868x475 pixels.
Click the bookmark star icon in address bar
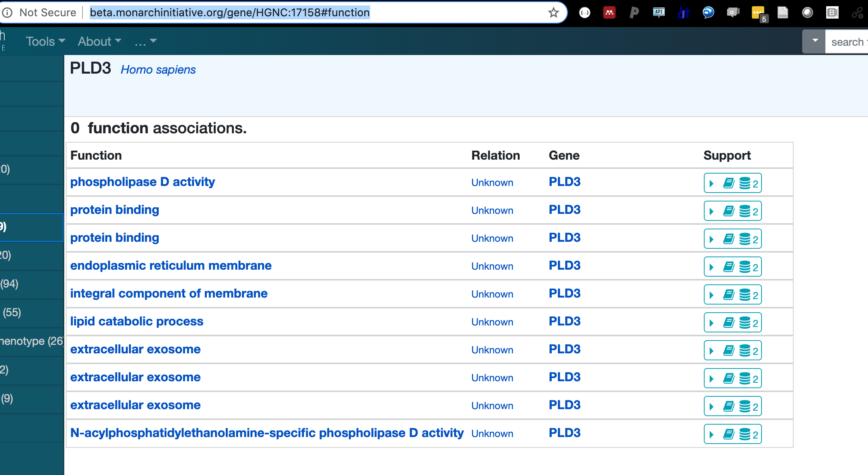tap(554, 13)
